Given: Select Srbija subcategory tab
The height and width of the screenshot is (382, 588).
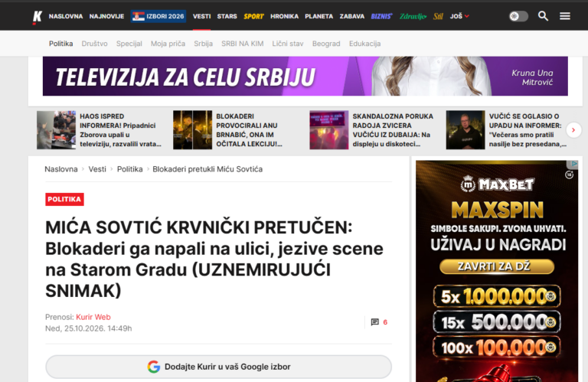Looking at the screenshot, I should point(203,44).
